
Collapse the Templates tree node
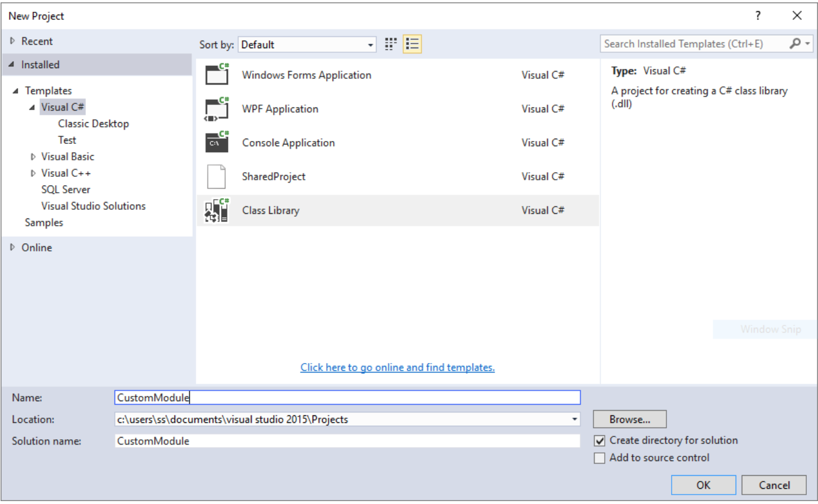16,90
